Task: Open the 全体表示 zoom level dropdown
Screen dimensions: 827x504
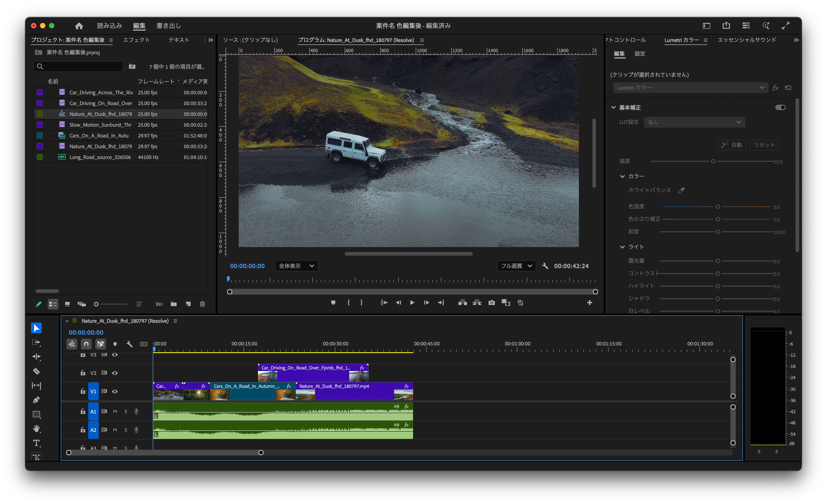Action: coord(296,266)
